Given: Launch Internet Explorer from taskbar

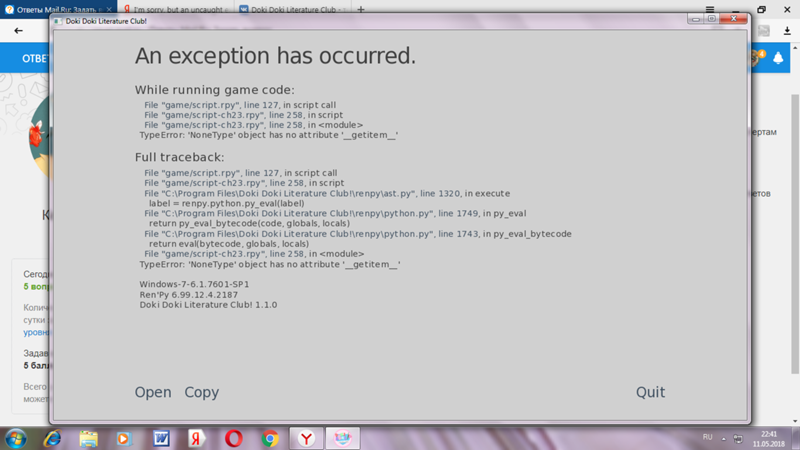Looking at the screenshot, I should (x=52, y=439).
